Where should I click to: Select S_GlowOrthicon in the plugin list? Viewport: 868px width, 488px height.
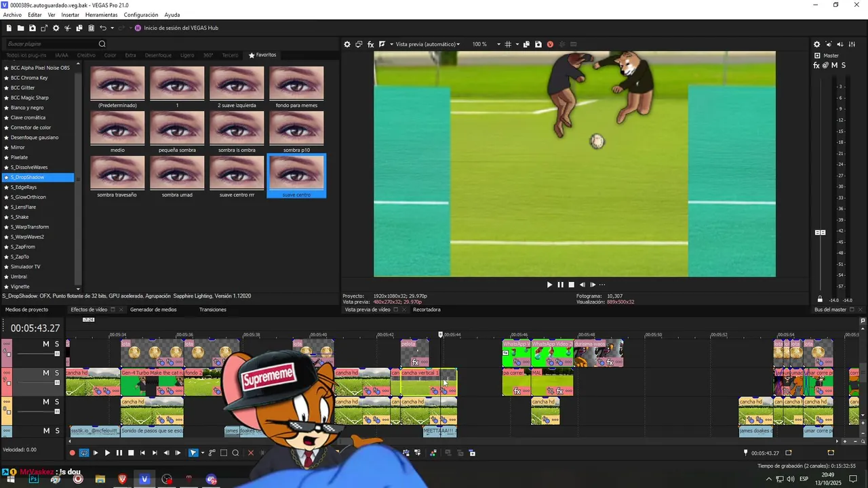28,197
